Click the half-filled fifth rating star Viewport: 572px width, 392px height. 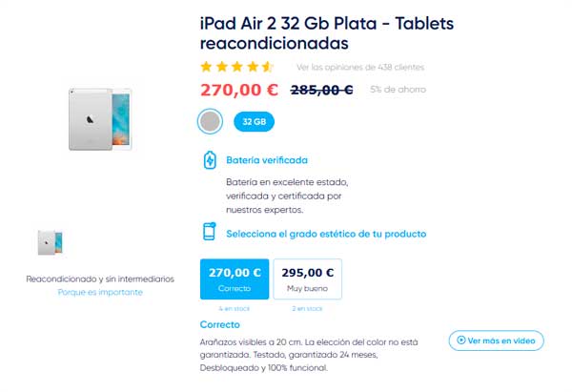(268, 67)
